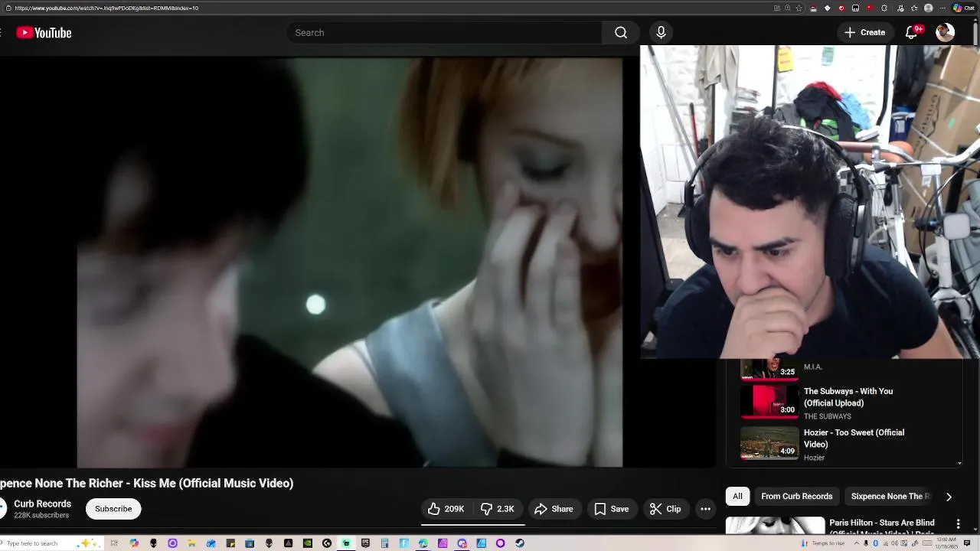Activate voice search microphone icon
This screenshot has height=551, width=980.
click(661, 32)
